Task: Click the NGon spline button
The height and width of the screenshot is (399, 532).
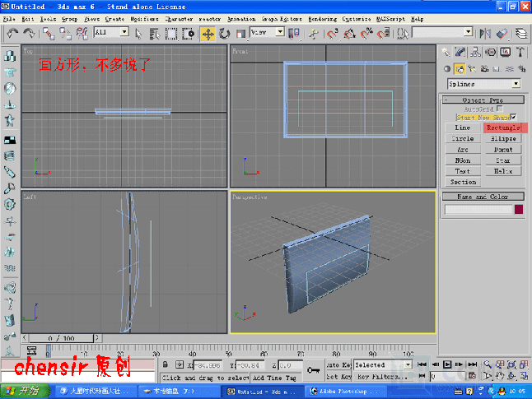Action: tap(463, 160)
